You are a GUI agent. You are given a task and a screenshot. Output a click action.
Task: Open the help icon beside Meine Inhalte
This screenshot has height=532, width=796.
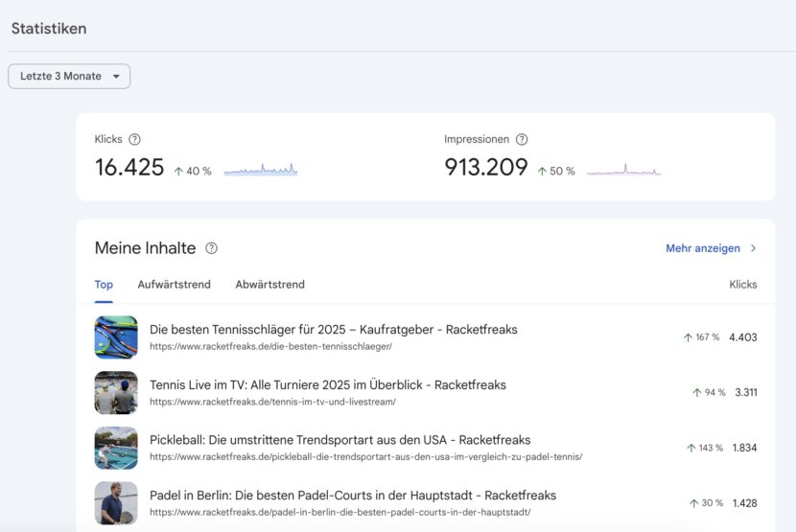coord(211,248)
